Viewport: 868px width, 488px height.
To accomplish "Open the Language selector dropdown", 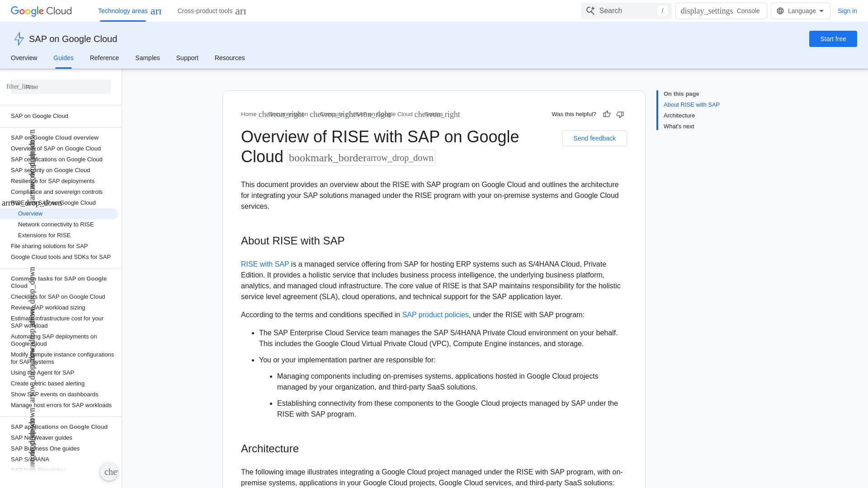I will coord(800,11).
